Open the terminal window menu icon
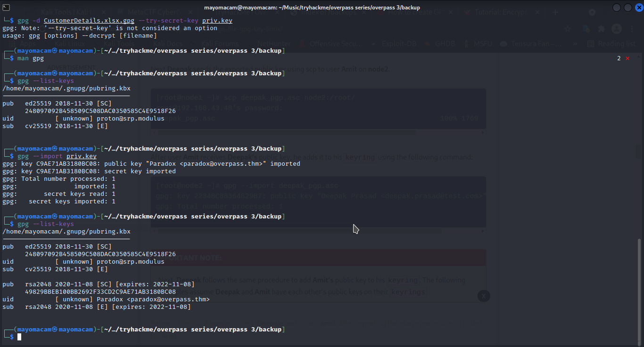The height and width of the screenshot is (347, 644). (x=6, y=8)
